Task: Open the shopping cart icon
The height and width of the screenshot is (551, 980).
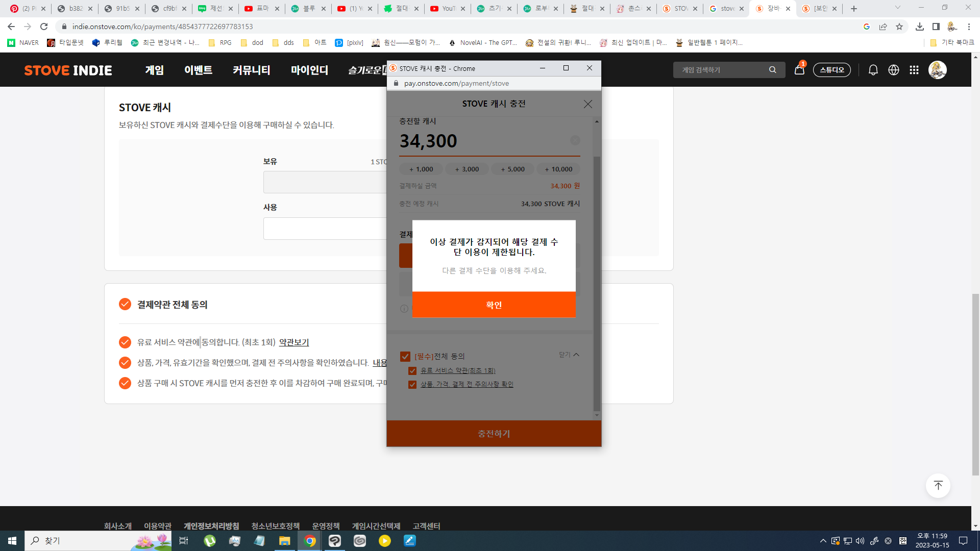Action: [x=799, y=70]
